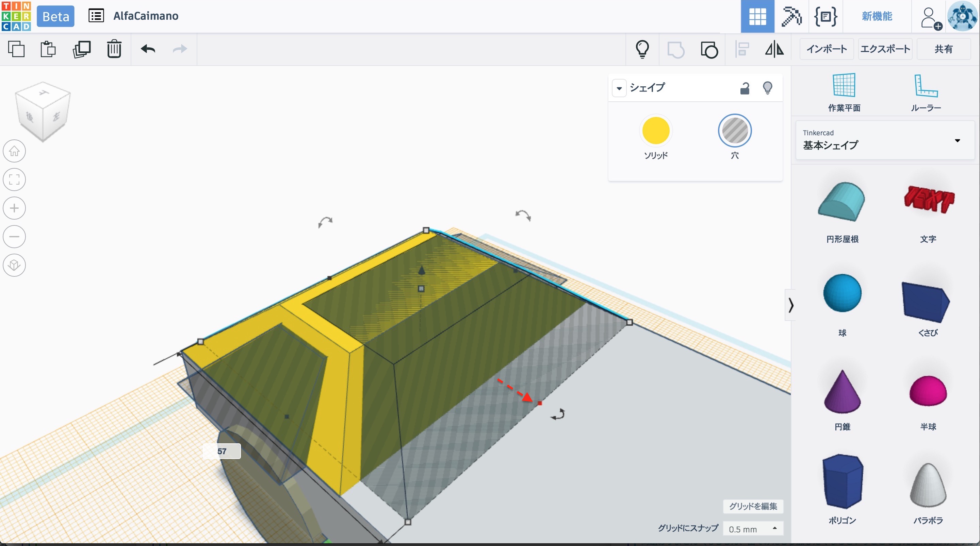Click the エクスポート button
Screen dimensions: 980x546
[x=885, y=49]
